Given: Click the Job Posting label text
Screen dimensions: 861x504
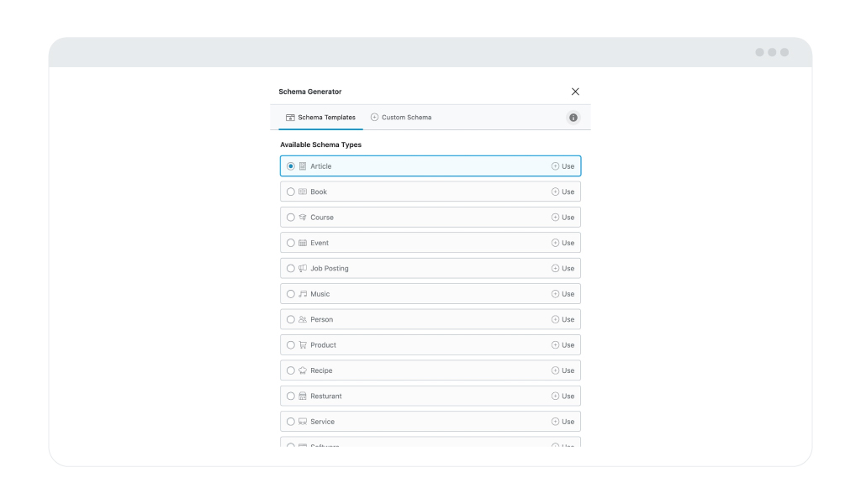Looking at the screenshot, I should [x=330, y=268].
